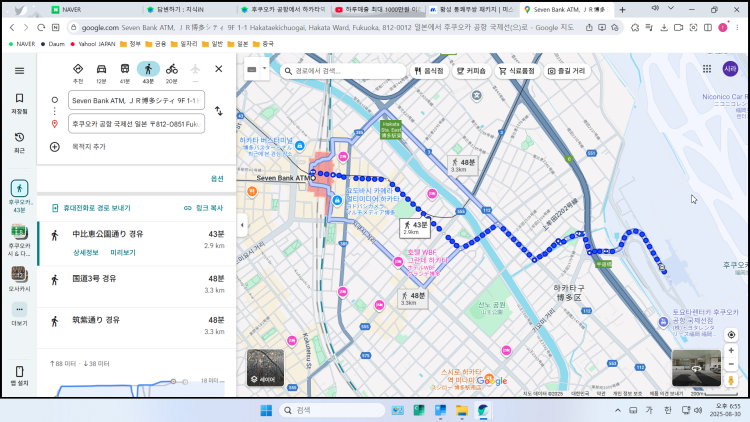Open the Windows Start menu
Image resolution: width=750 pixels, height=422 pixels.
coord(266,410)
